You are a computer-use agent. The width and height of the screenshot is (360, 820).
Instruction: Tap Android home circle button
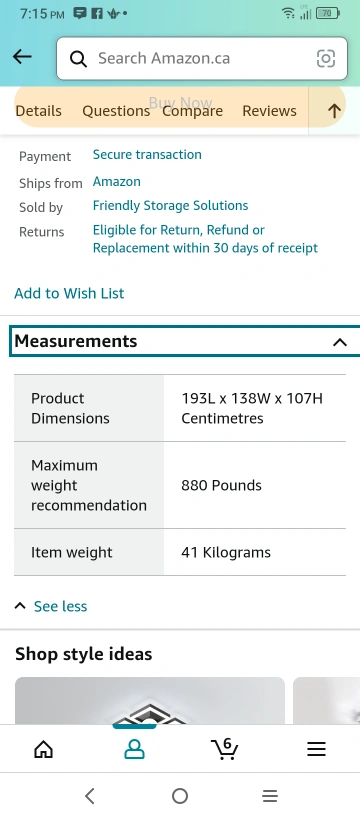coord(180,796)
